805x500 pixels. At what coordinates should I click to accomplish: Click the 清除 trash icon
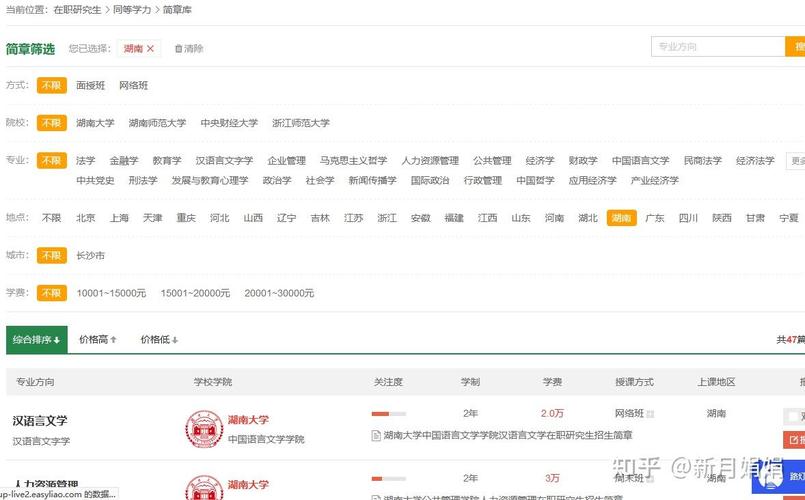(x=178, y=48)
